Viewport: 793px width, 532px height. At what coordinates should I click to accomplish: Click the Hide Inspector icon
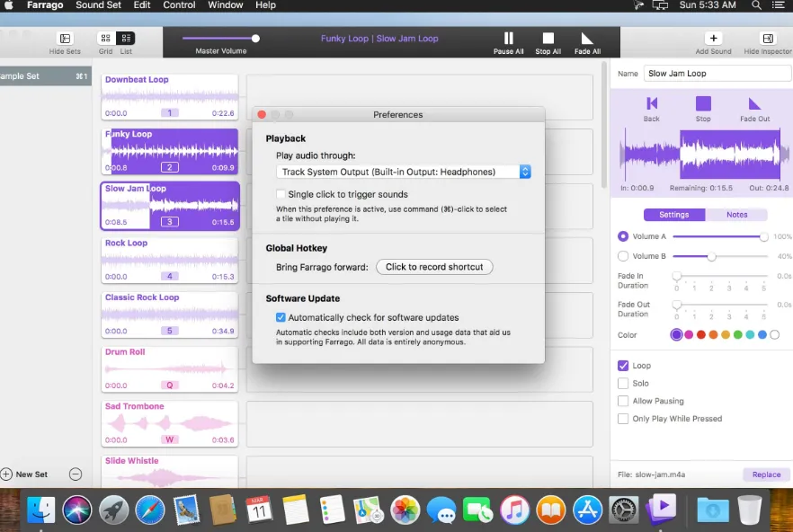pos(768,39)
